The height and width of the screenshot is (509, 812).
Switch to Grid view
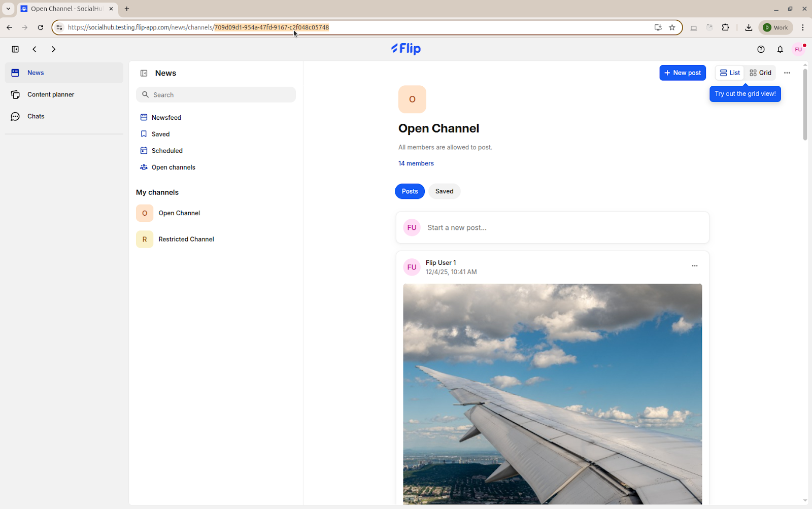click(760, 73)
